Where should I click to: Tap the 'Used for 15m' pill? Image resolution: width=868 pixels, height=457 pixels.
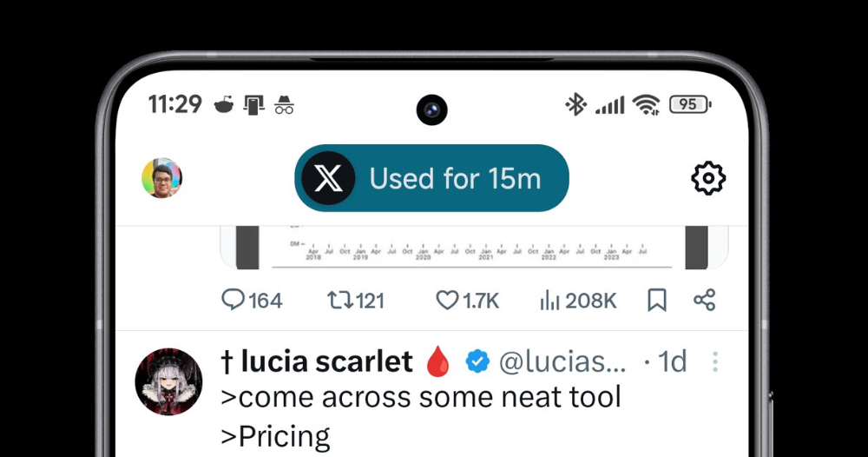point(431,178)
